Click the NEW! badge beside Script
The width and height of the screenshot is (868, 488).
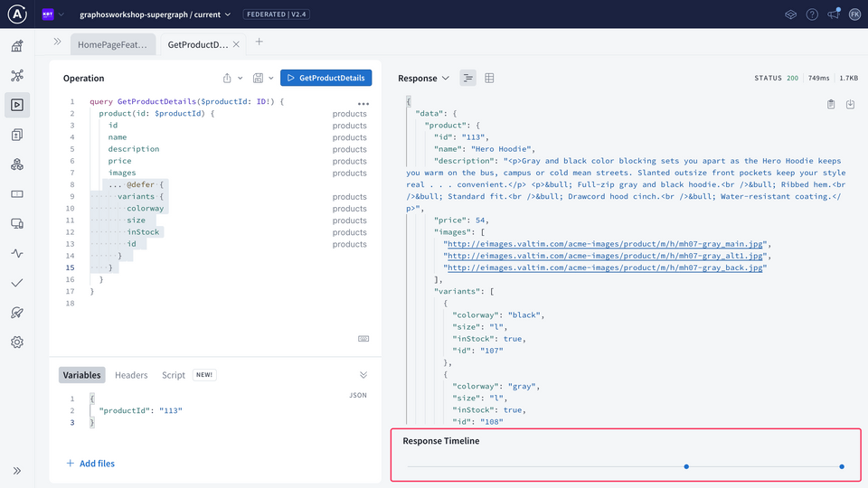[x=204, y=374]
